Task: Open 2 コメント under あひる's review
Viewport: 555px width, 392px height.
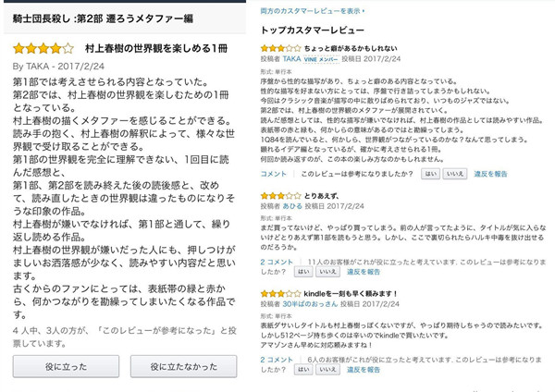Action: point(277,263)
